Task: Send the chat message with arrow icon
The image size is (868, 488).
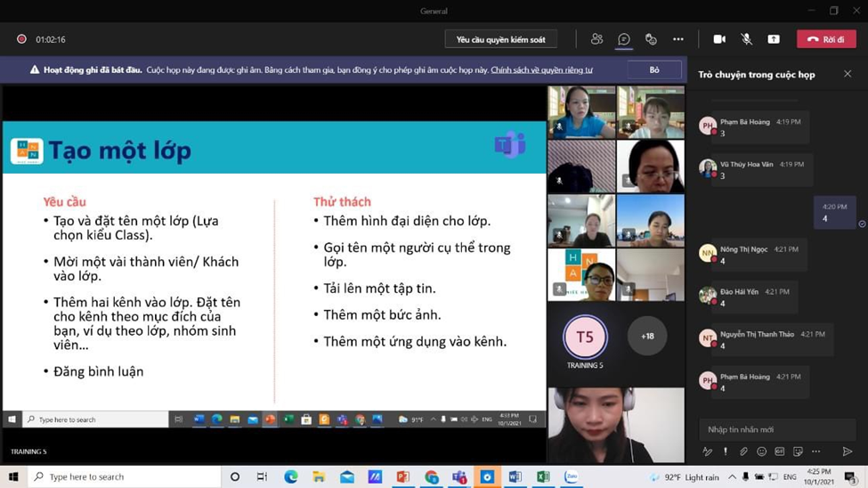Action: (x=848, y=451)
